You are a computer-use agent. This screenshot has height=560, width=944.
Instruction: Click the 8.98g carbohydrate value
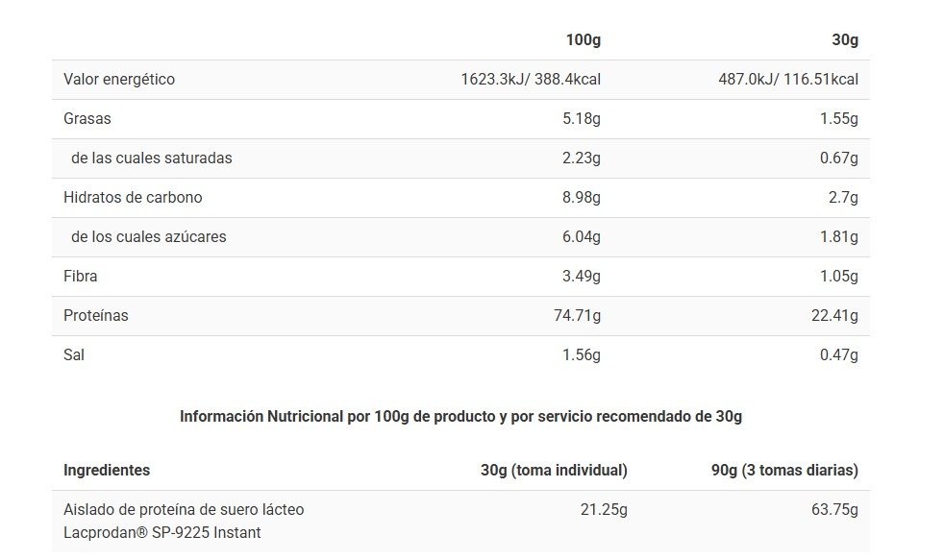click(x=581, y=198)
